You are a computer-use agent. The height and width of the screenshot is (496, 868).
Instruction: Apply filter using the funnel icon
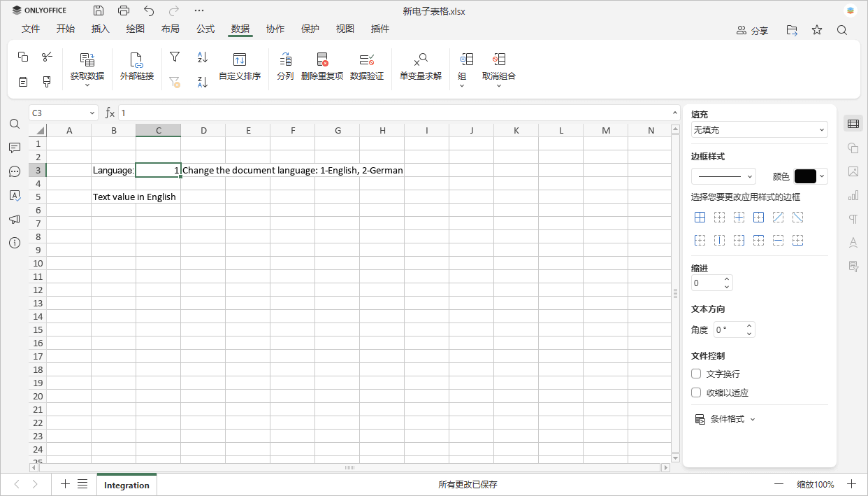pos(175,57)
